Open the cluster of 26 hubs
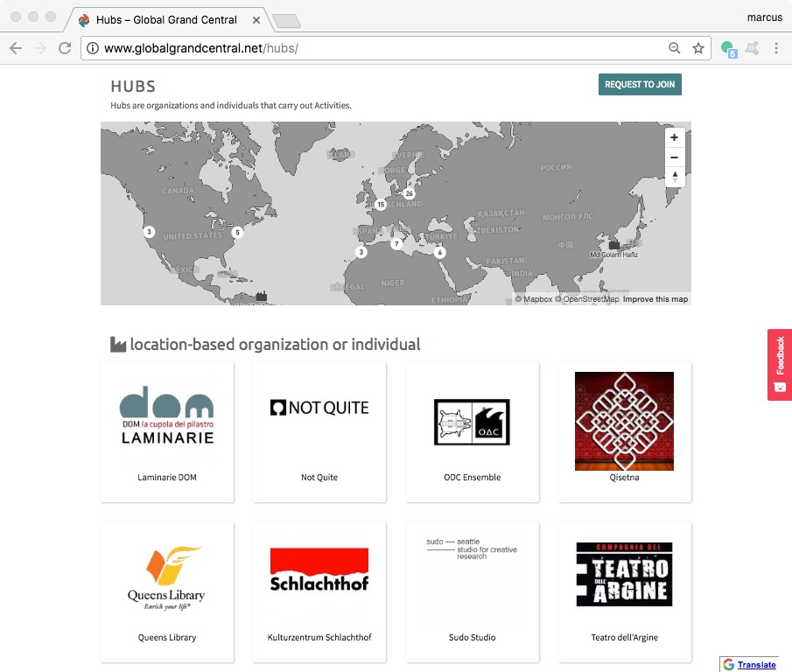Screen dimensions: 792x672 (x=410, y=193)
